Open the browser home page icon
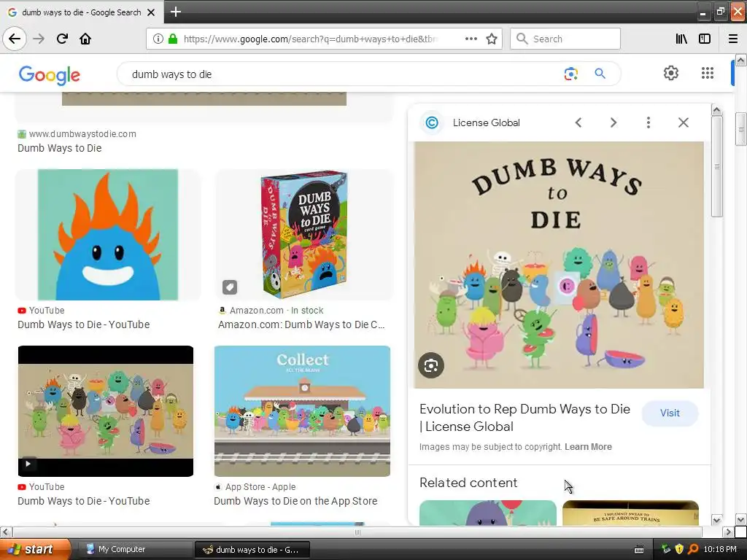The height and width of the screenshot is (560, 747). point(85,39)
